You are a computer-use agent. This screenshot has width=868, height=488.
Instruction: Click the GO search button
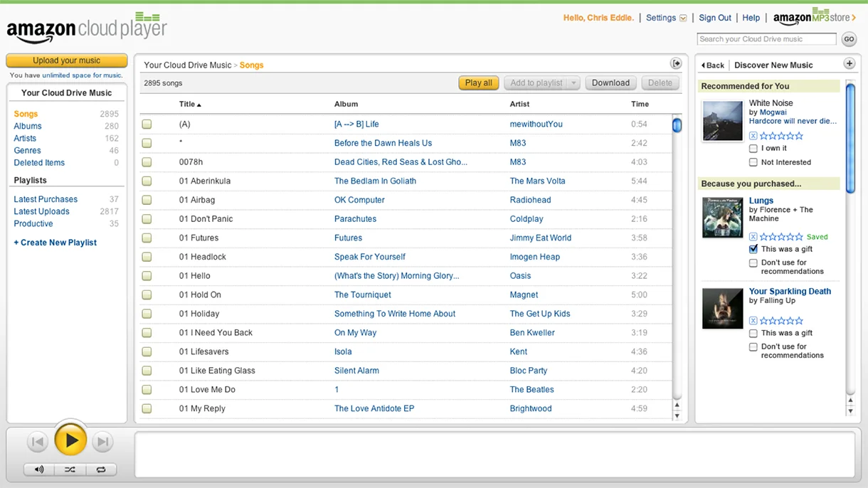point(848,39)
